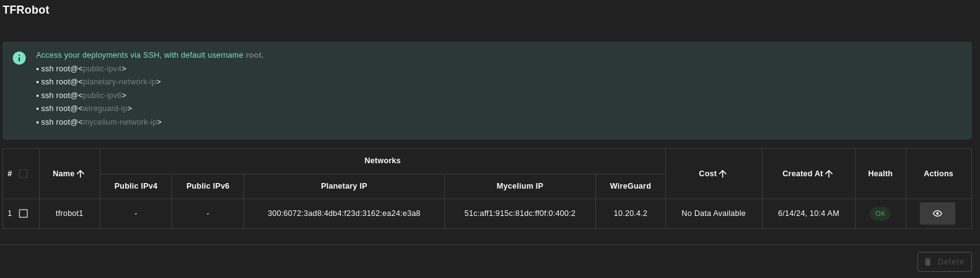Click the OK health status chip
The height and width of the screenshot is (278, 980).
click(880, 213)
